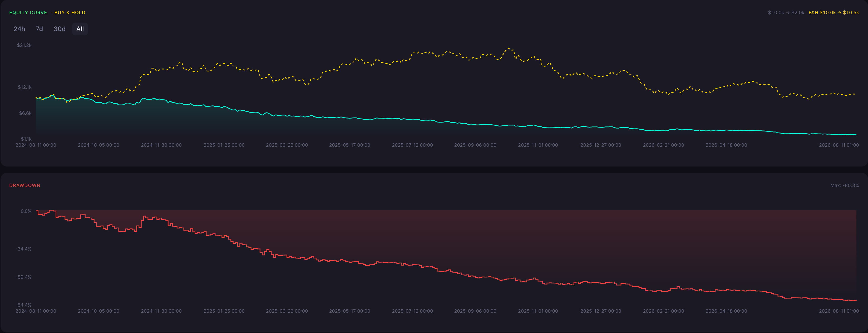Click 2026-04-18 00:00 on drawdown chart axis

726,311
